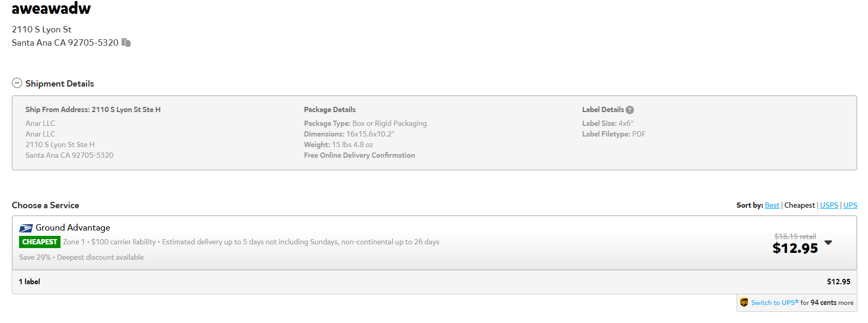This screenshot has height=323, width=868.
Task: Click the Free Online Delivery Confirmation text
Action: 359,155
